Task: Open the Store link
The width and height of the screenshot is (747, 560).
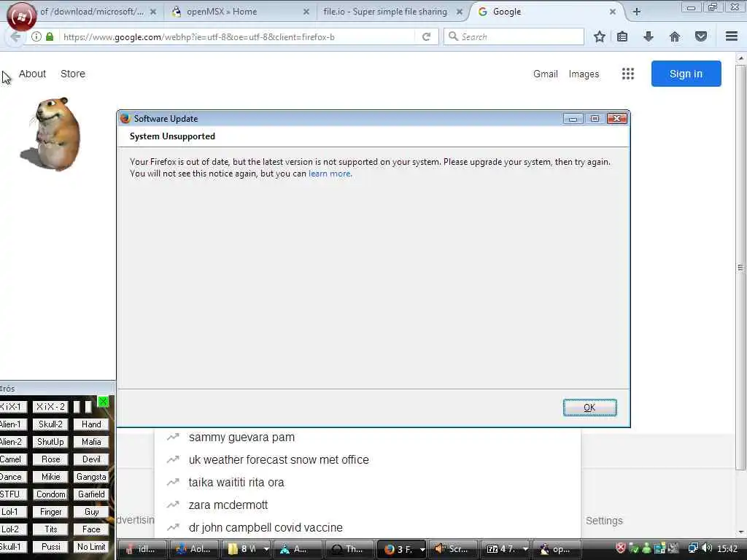Action: [73, 74]
